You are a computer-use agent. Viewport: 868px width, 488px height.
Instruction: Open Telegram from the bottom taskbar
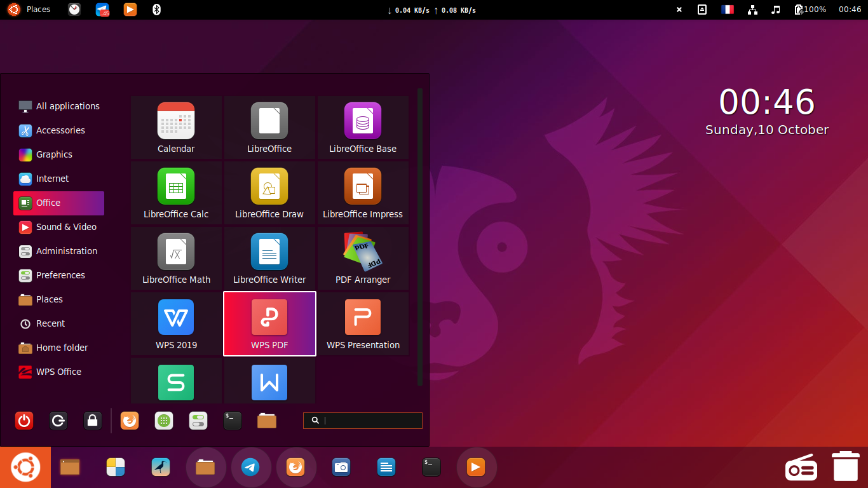(x=250, y=468)
